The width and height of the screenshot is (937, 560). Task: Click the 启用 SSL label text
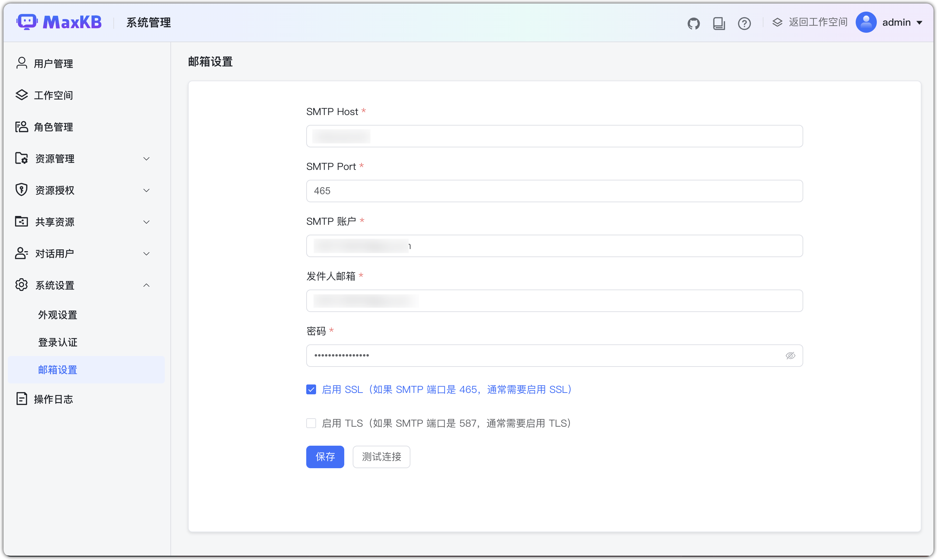tap(447, 389)
